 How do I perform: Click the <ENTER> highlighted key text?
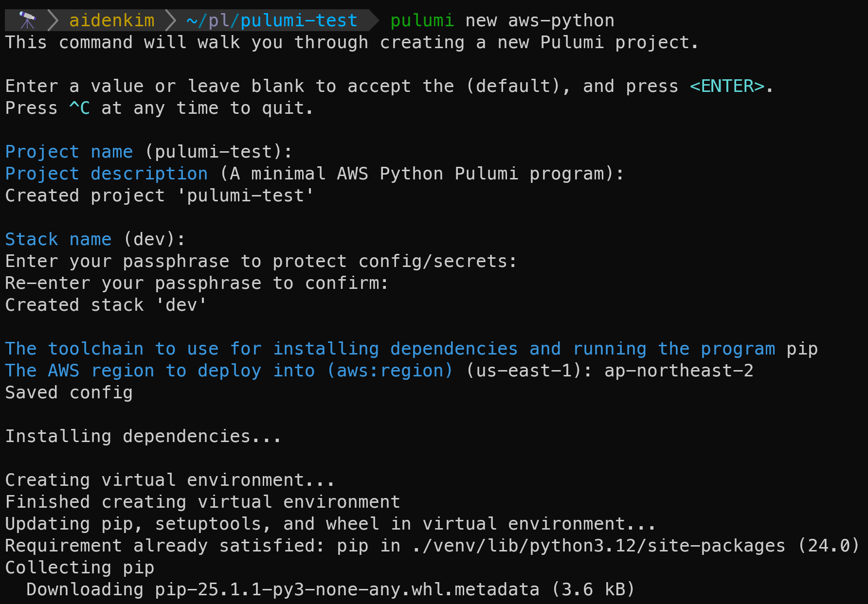[727, 86]
